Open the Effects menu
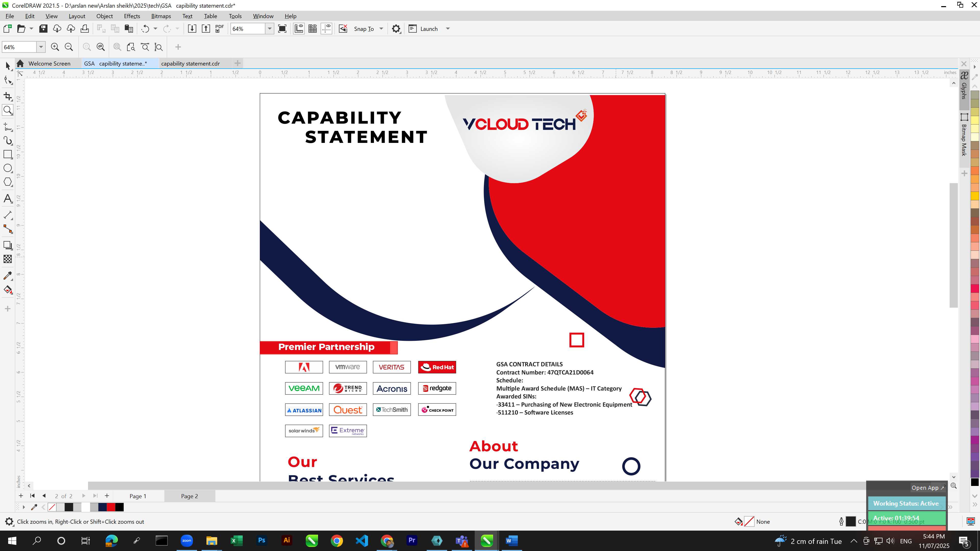The width and height of the screenshot is (980, 551). point(132,16)
